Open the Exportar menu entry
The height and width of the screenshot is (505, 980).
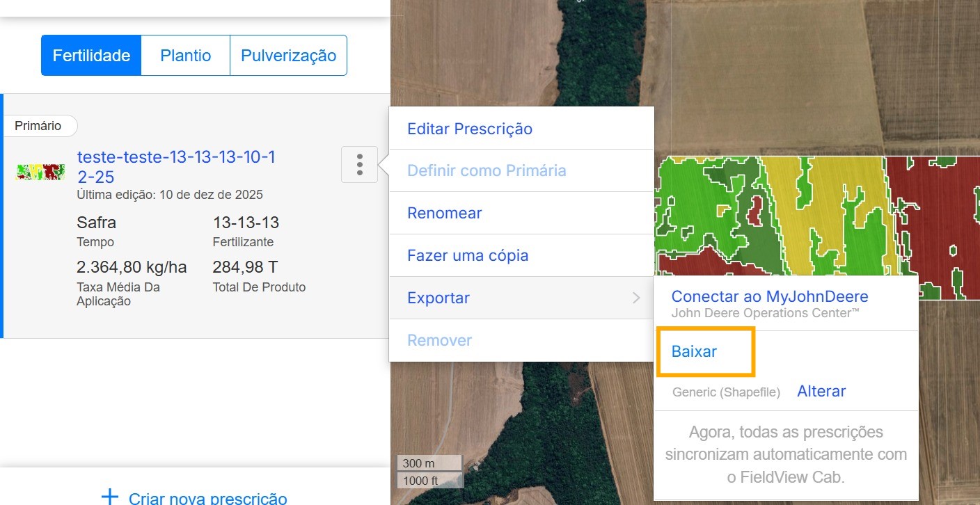[x=438, y=298]
